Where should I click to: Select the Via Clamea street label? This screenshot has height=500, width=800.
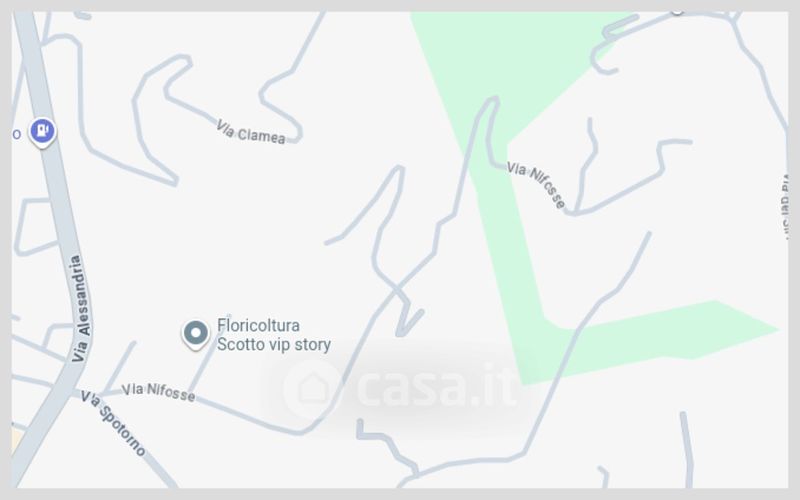tap(251, 133)
